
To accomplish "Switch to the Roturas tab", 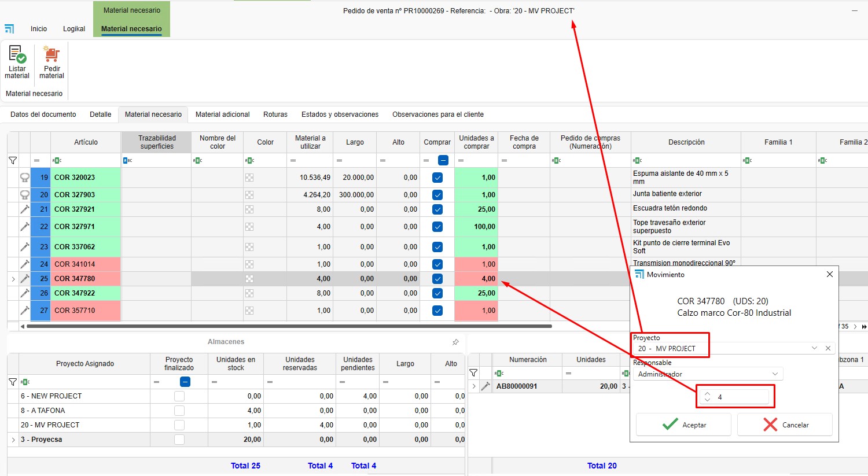I will 275,115.
